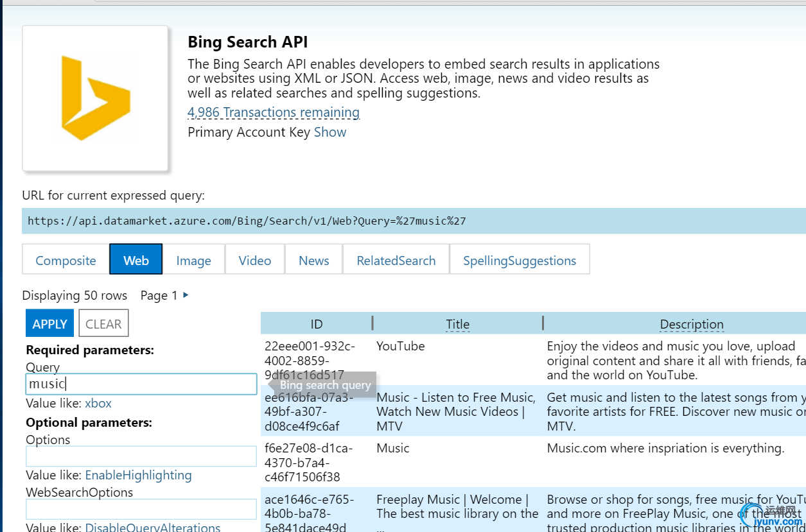Go to next page arrow

(186, 295)
